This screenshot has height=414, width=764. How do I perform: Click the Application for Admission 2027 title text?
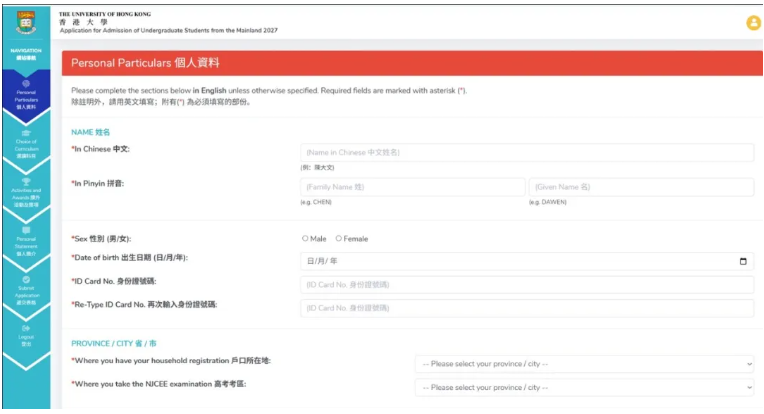tap(169, 30)
